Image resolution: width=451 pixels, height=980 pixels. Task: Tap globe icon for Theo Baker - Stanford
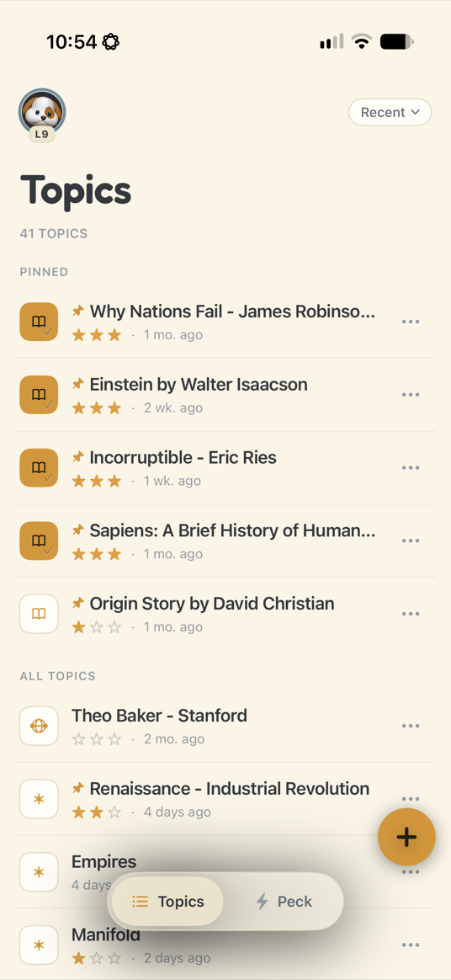coord(39,727)
